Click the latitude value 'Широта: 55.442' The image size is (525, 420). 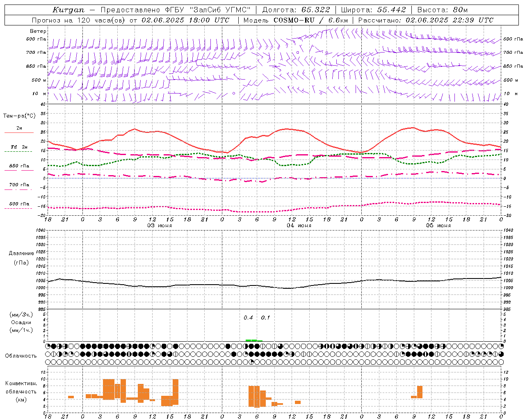[374, 10]
